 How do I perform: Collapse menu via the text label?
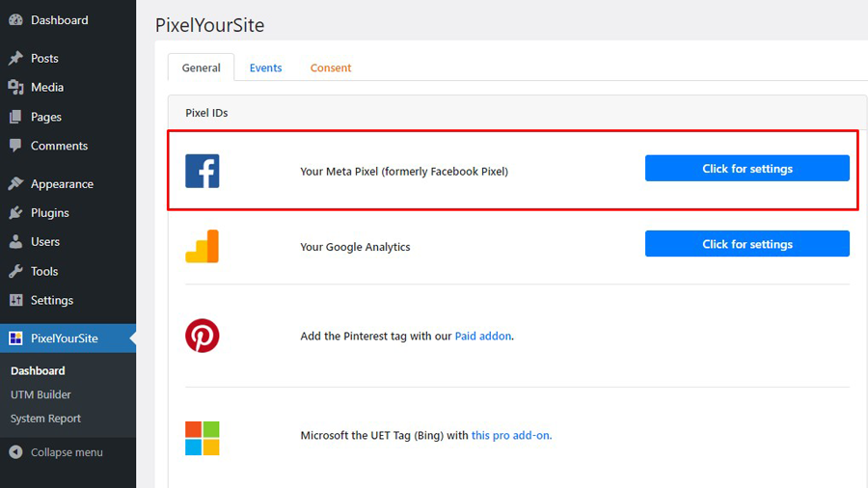pos(67,452)
